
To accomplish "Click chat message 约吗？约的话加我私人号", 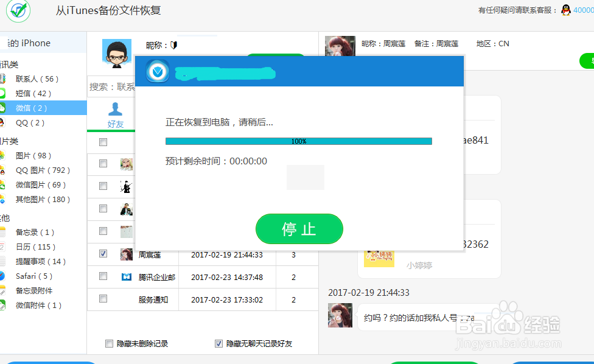I will tap(419, 318).
